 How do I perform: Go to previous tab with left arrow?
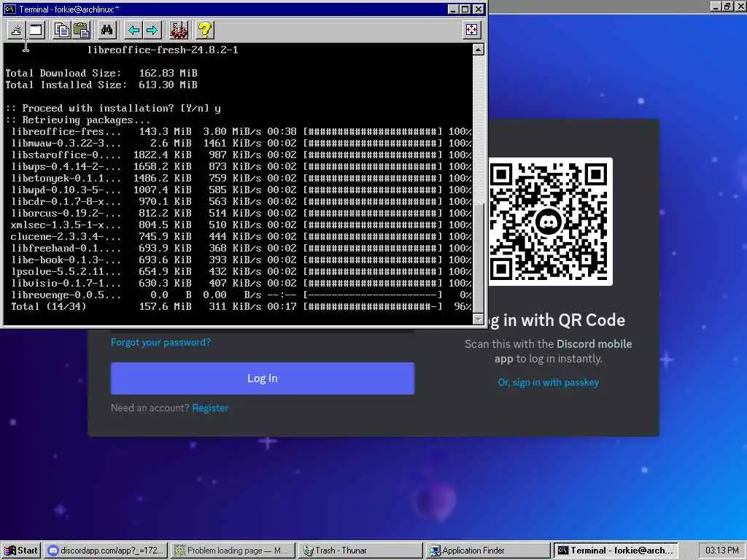(x=134, y=31)
